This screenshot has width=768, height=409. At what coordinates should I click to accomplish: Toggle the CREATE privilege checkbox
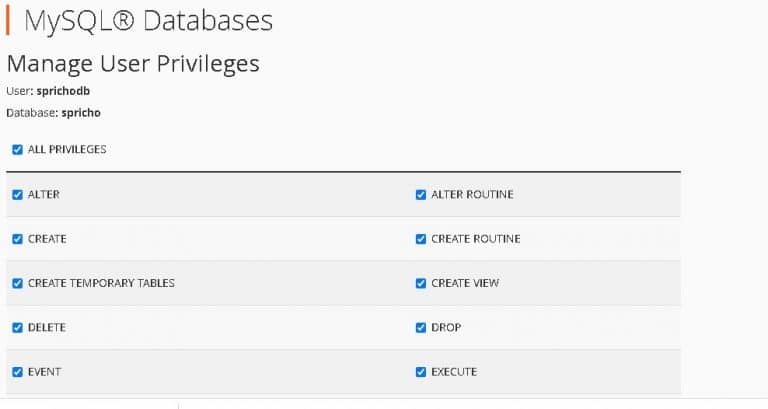pos(18,239)
